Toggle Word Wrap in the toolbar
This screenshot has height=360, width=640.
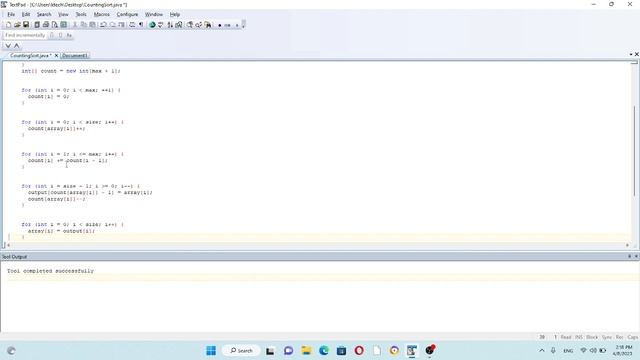click(132, 25)
